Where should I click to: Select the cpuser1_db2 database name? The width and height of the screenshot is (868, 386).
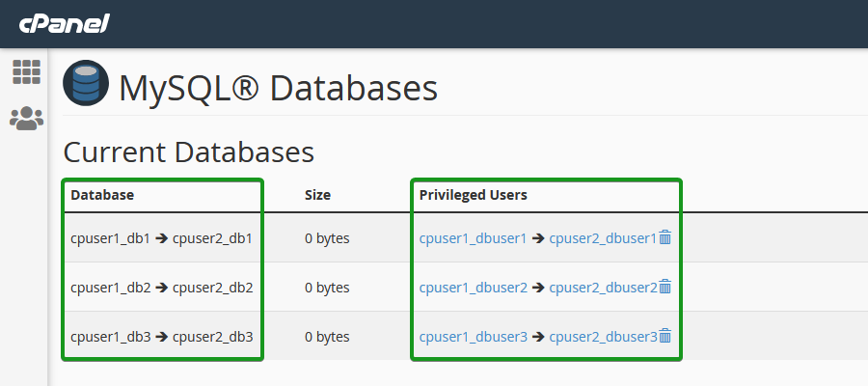click(111, 288)
